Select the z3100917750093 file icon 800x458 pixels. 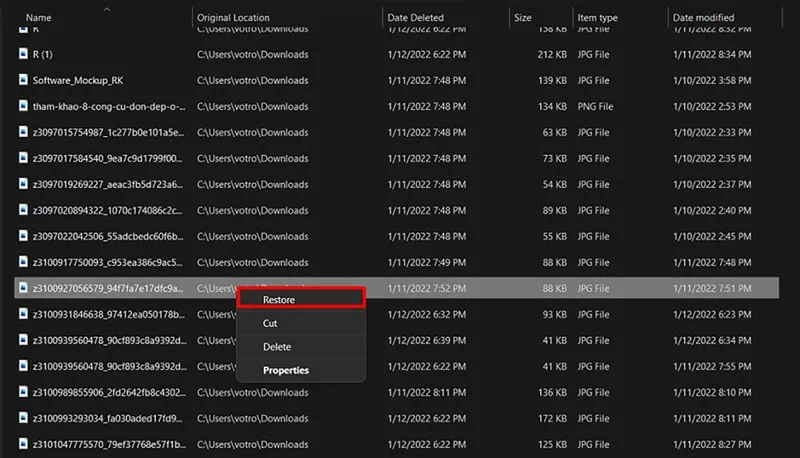tap(23, 262)
